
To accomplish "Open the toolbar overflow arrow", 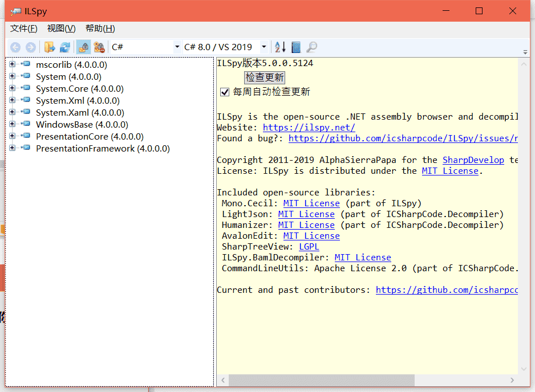I will [525, 52].
